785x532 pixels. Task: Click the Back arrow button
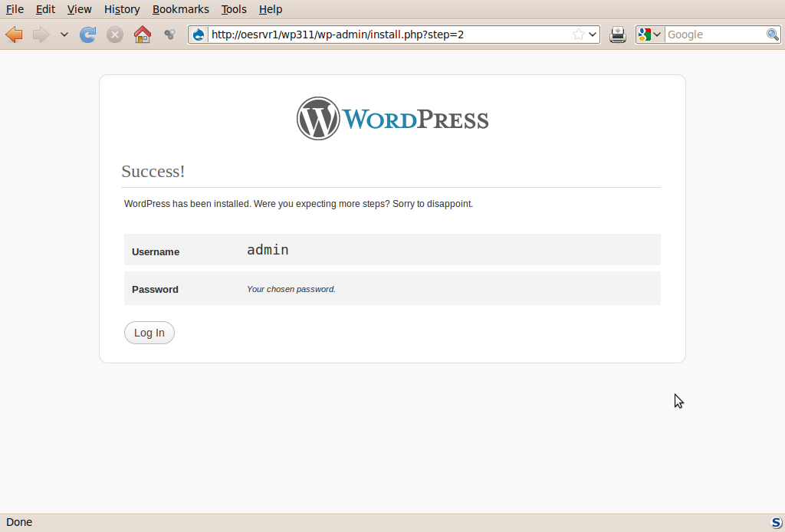coord(14,34)
